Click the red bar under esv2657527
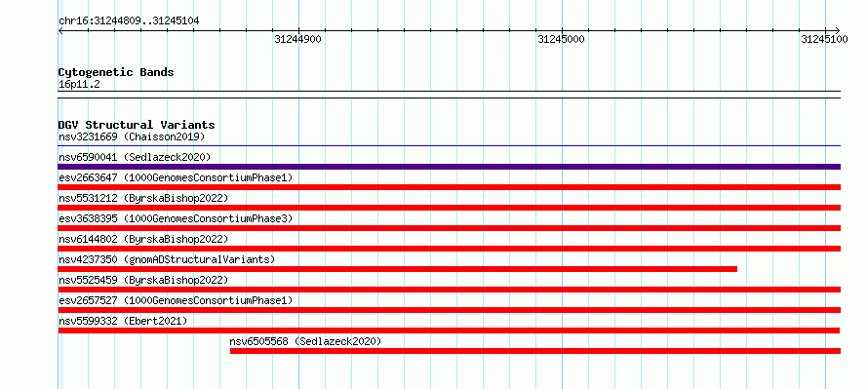This screenshot has height=389, width=868. point(449,310)
